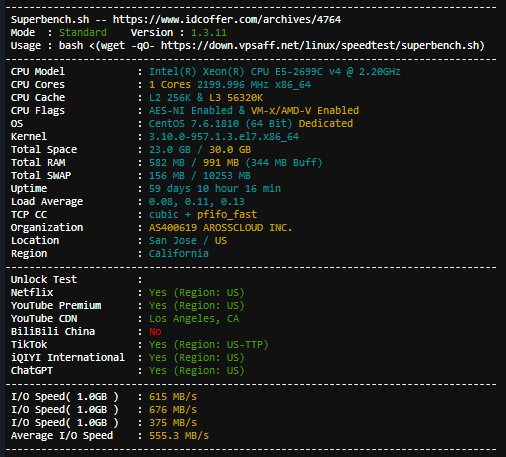Image resolution: width=506 pixels, height=457 pixels.
Task: Select 'Los Angeles, CA' YouTube CDN value
Action: [x=194, y=319]
